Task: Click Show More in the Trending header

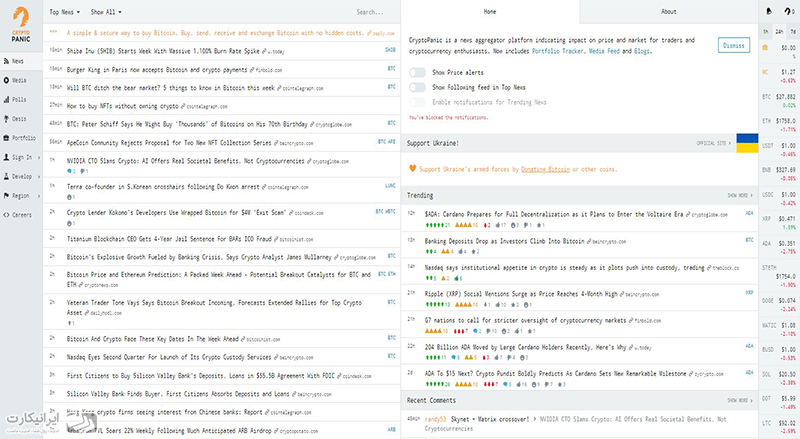Action: (x=740, y=196)
